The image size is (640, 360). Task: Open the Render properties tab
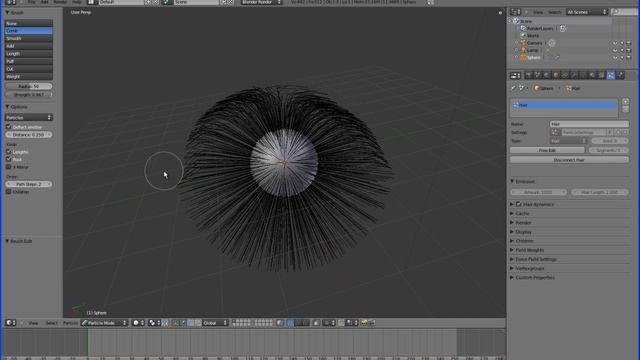(x=529, y=75)
